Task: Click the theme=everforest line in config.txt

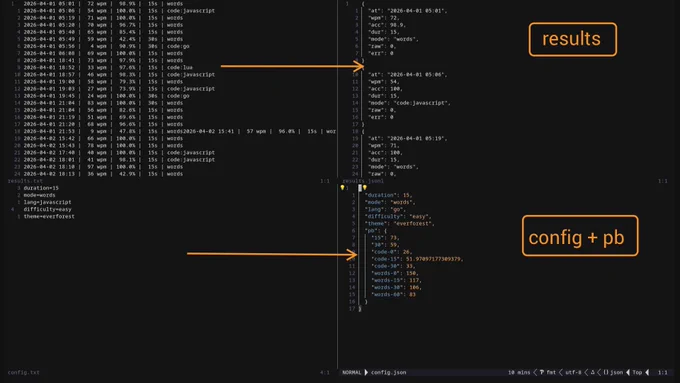Action: (x=49, y=216)
